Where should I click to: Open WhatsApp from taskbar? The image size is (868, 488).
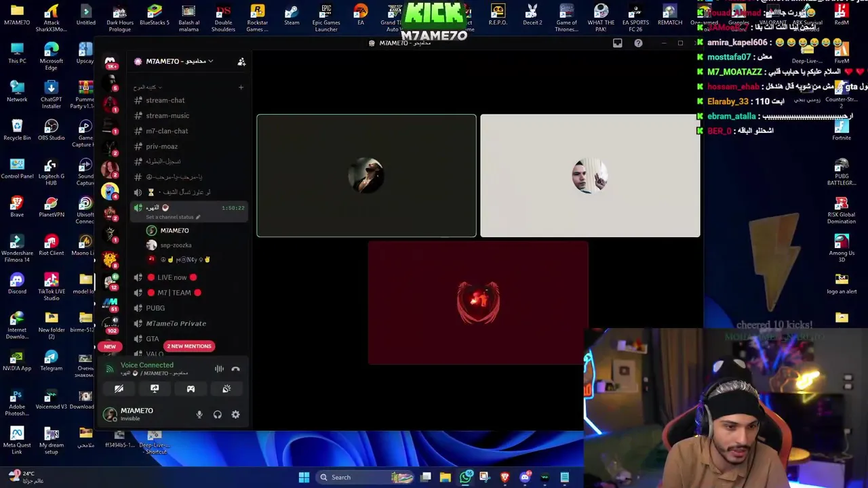coord(465,477)
